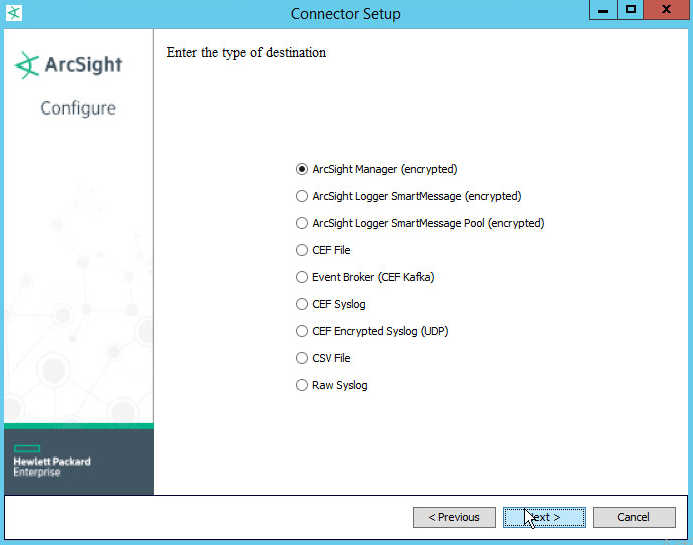Select ArcSight Manager (encrypted) radio button
The image size is (693, 545).
click(302, 169)
